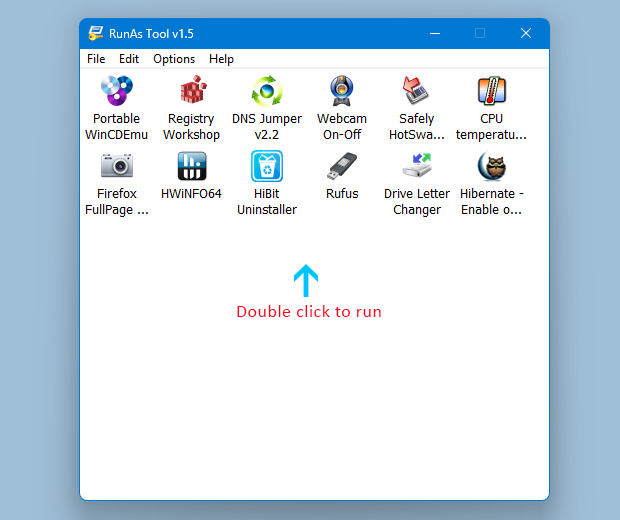The image size is (620, 520).
Task: Close the RunAs Tool window
Action: (x=525, y=33)
